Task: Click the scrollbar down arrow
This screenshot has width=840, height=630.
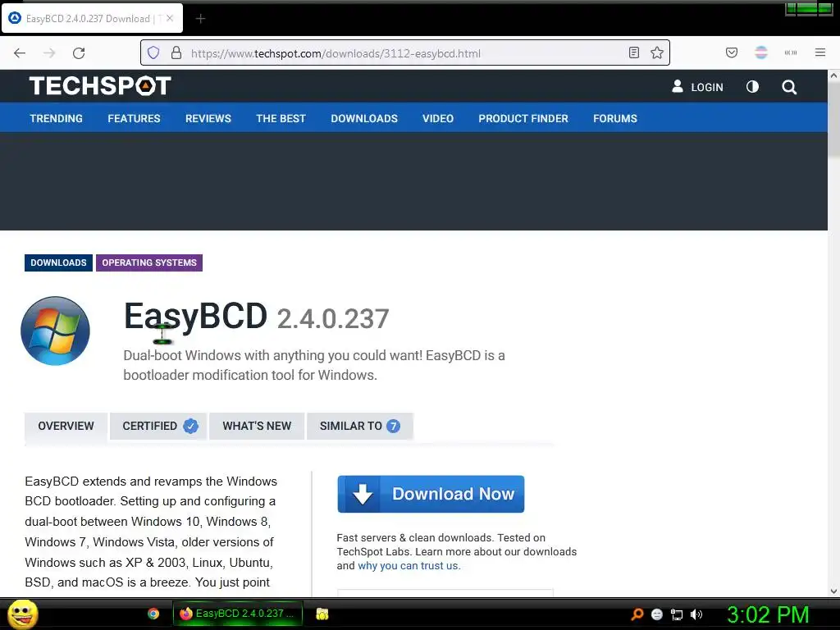Action: (833, 591)
